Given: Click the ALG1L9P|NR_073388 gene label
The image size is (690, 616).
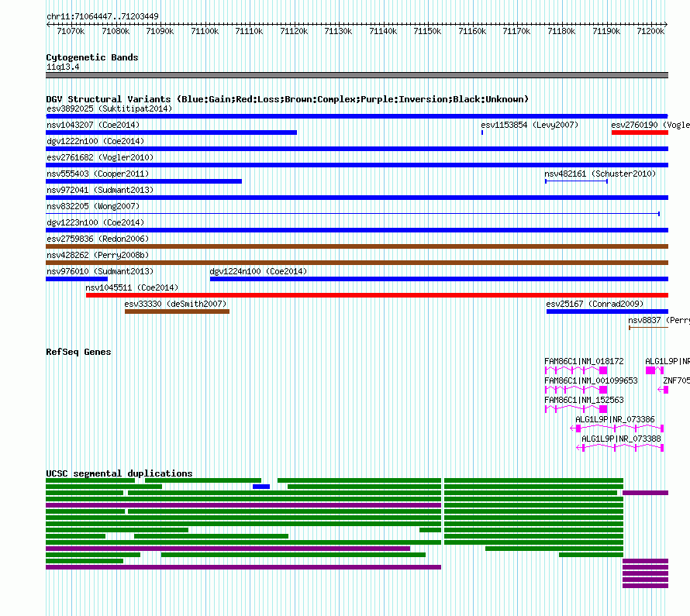Looking at the screenshot, I should click(621, 439).
